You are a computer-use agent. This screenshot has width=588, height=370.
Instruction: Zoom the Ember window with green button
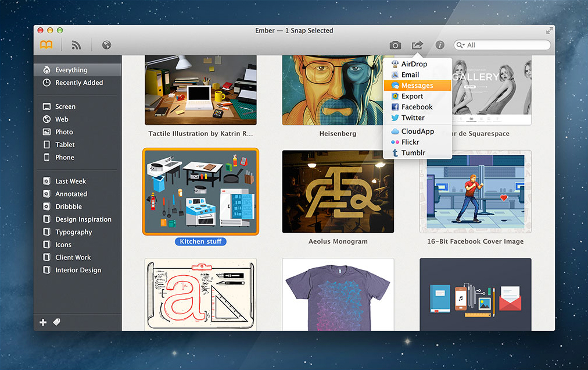tap(60, 30)
